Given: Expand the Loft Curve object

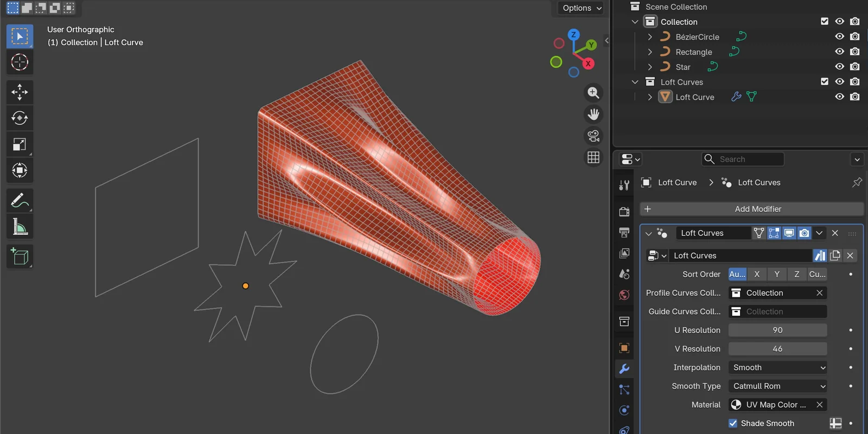Looking at the screenshot, I should (650, 97).
